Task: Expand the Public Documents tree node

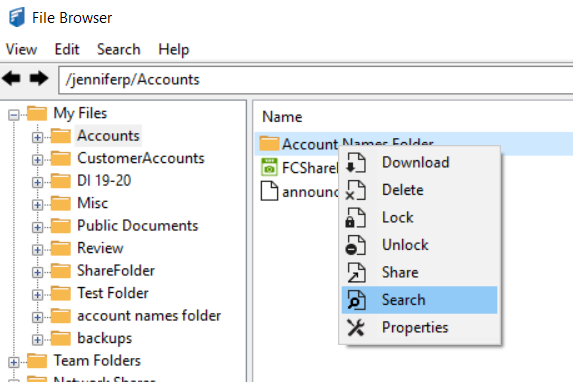Action: coord(37,227)
